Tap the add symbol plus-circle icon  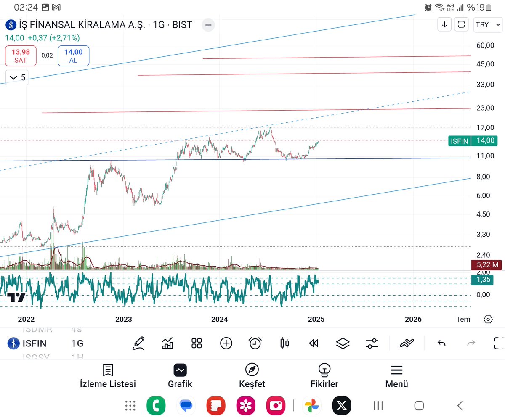pyautogui.click(x=226, y=343)
